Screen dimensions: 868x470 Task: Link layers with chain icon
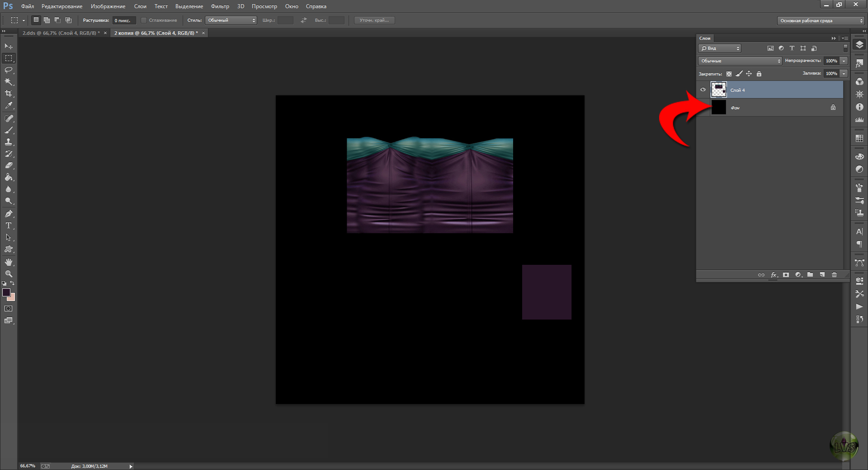pyautogui.click(x=761, y=275)
